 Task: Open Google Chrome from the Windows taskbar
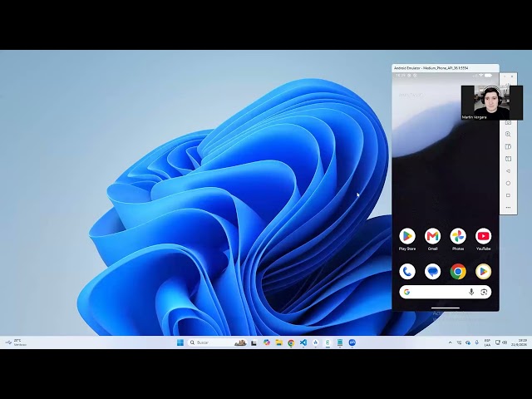pyautogui.click(x=291, y=342)
